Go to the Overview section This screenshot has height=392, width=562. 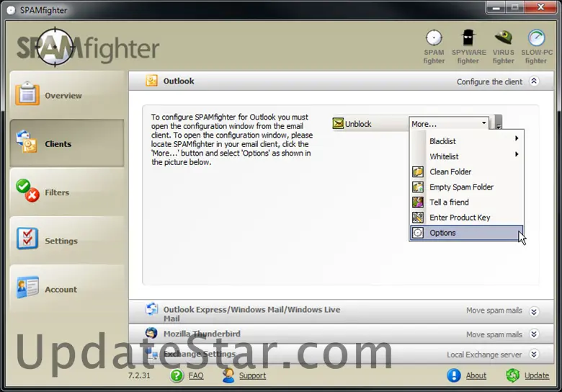coord(67,95)
